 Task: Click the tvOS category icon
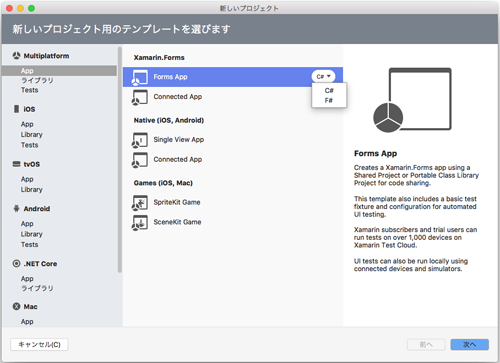coord(16,164)
